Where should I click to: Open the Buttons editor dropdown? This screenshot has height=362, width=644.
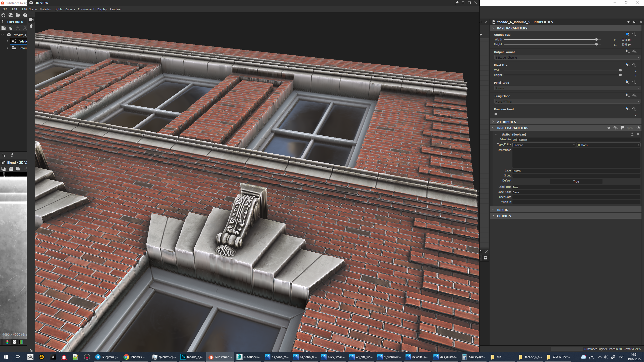tap(608, 145)
